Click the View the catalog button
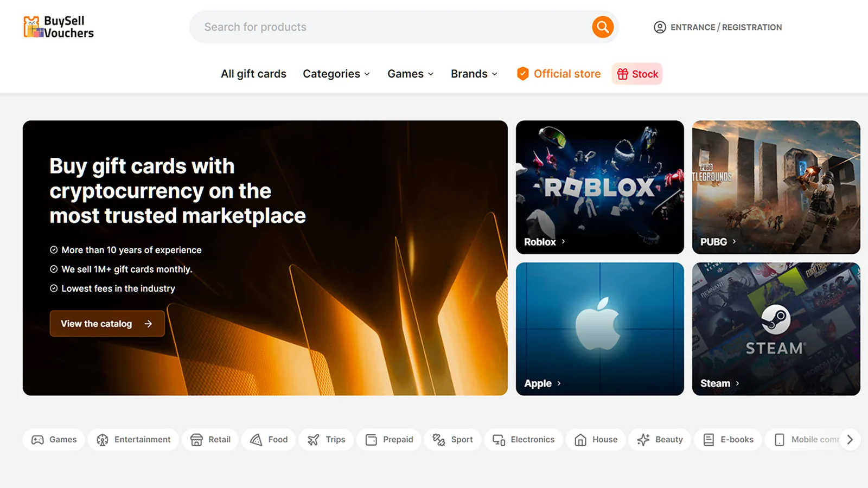The height and width of the screenshot is (488, 868). pyautogui.click(x=106, y=324)
